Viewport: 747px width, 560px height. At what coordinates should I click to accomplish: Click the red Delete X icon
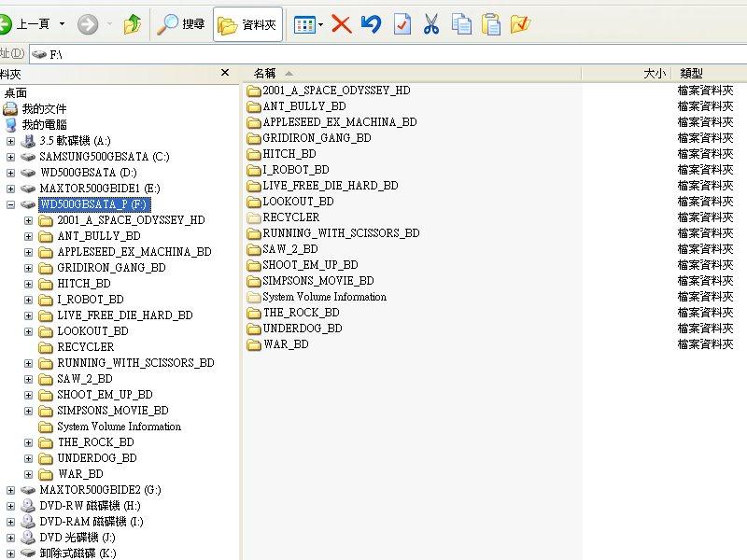click(341, 24)
